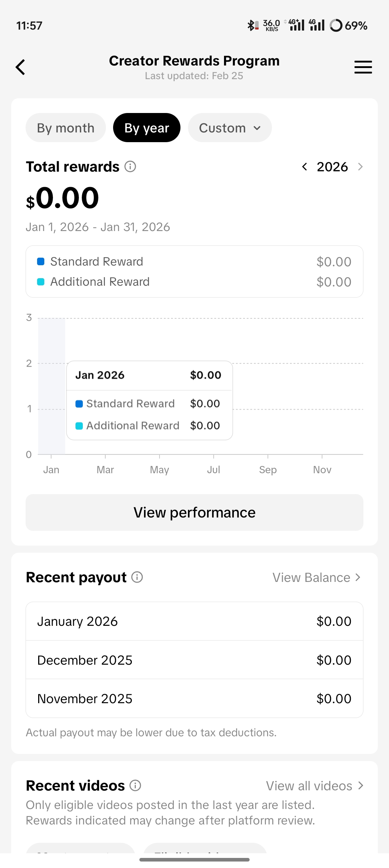Tap the Standard Reward blue swatch
Viewport: 389px width, 868px height.
coord(41,262)
